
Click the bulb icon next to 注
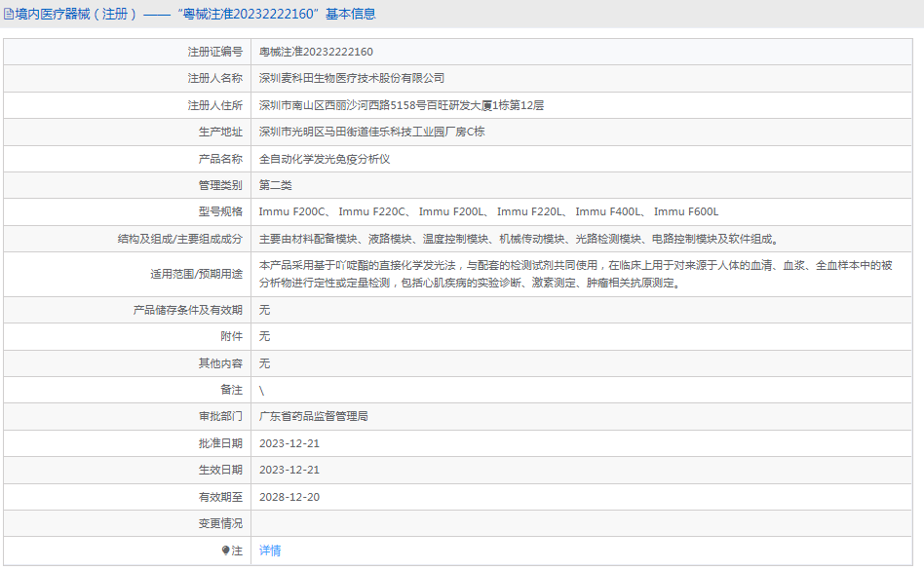click(225, 551)
